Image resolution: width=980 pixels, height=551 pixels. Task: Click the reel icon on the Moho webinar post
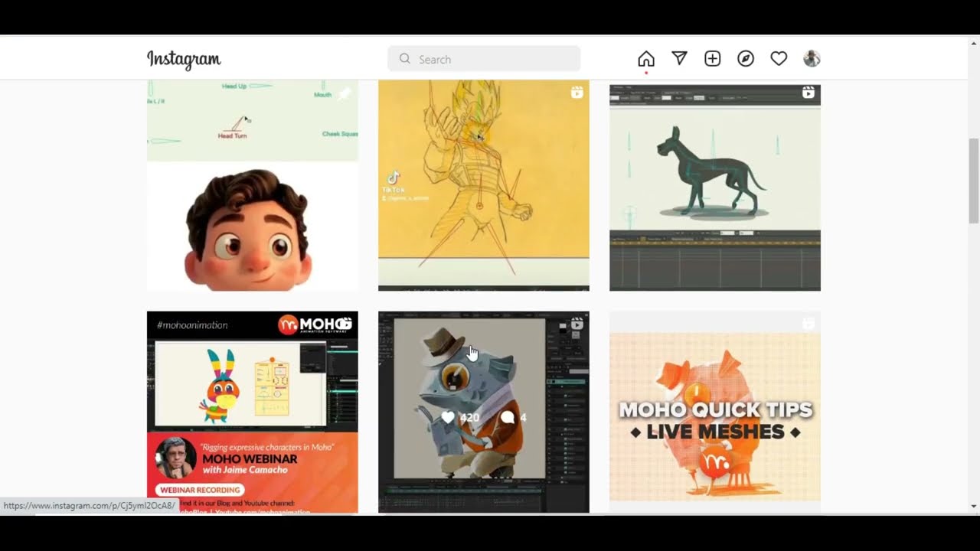click(345, 324)
